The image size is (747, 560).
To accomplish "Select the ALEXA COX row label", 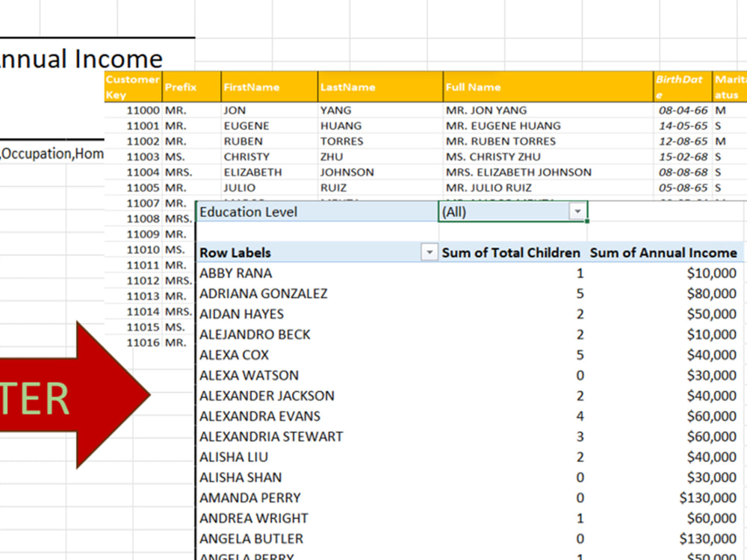I will click(x=234, y=355).
